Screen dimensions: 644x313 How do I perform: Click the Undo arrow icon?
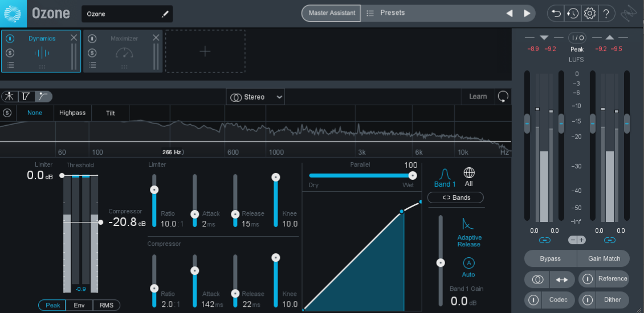[x=556, y=14]
